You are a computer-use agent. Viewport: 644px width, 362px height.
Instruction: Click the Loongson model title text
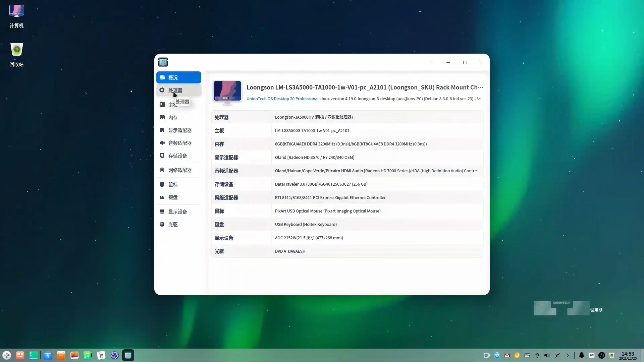point(365,87)
